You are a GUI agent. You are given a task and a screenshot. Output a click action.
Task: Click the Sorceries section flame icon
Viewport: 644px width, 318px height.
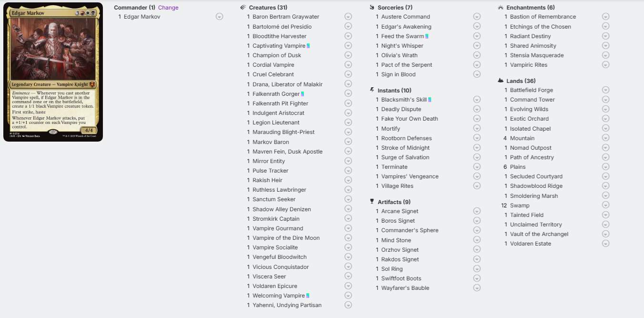pyautogui.click(x=372, y=8)
